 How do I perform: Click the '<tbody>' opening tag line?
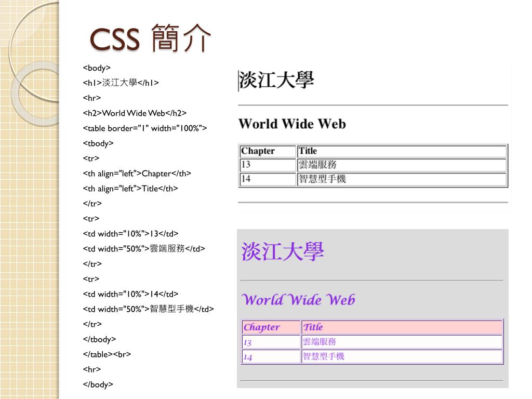pos(98,143)
